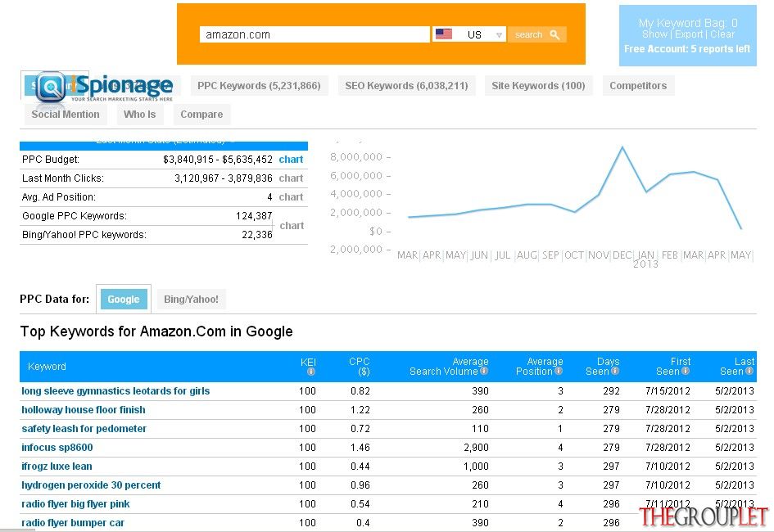Open keyword 'infocus sp8600'
Screen dimensions: 774x532
coord(57,447)
